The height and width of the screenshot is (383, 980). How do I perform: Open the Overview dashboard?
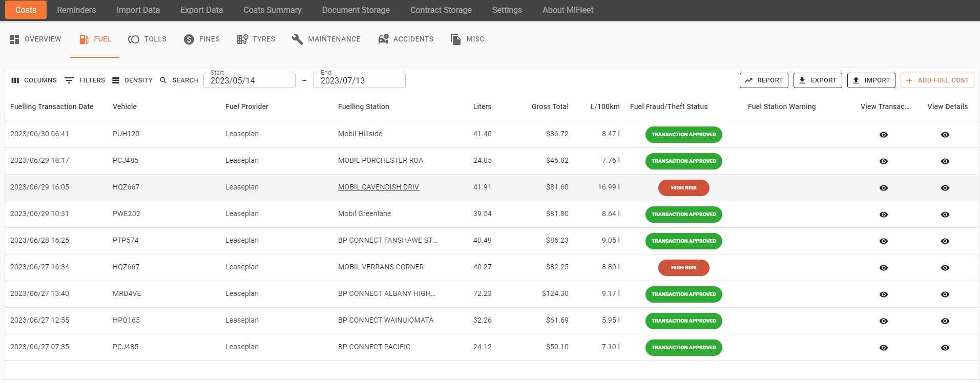pyautogui.click(x=35, y=39)
